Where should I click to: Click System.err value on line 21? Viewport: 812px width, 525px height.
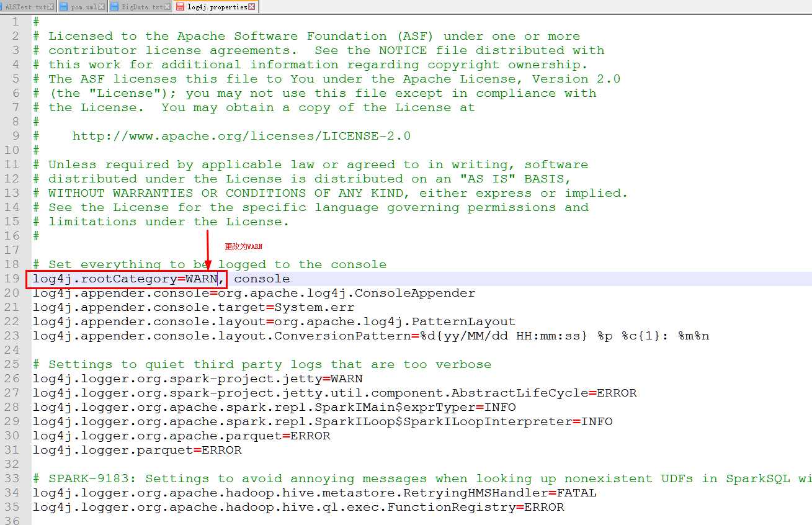pyautogui.click(x=315, y=307)
